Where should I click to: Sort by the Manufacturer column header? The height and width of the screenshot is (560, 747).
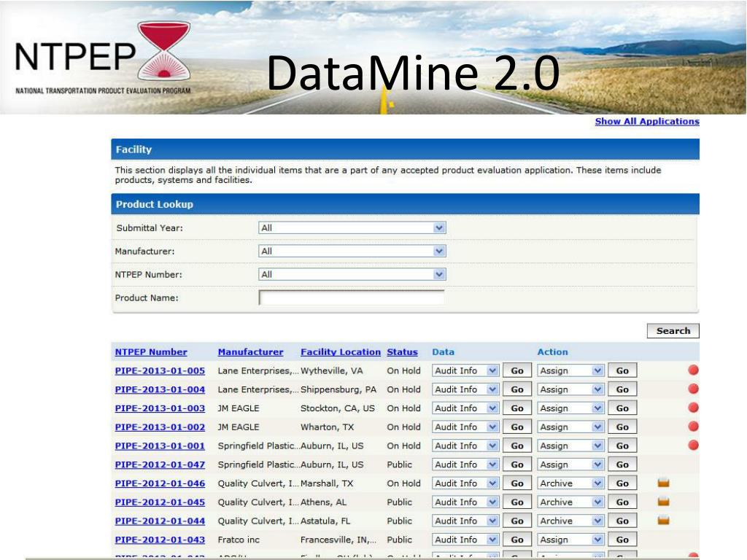click(x=251, y=352)
